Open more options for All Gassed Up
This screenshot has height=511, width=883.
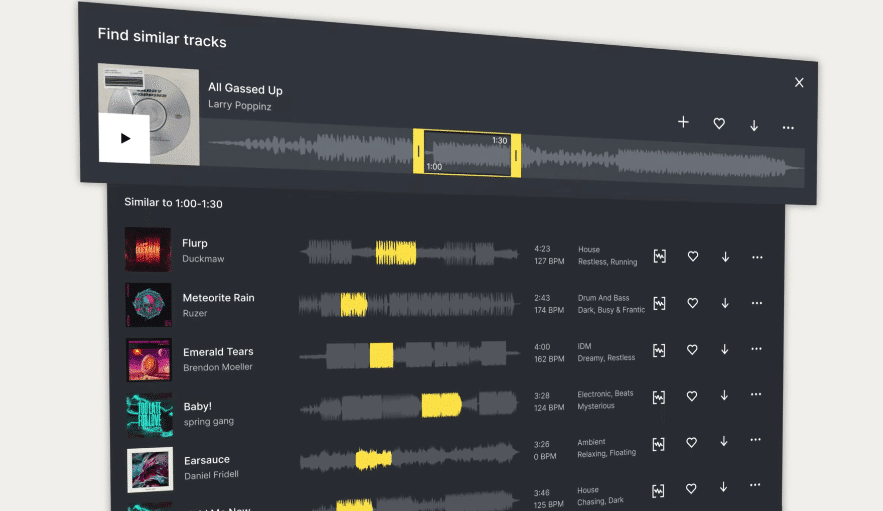click(788, 128)
